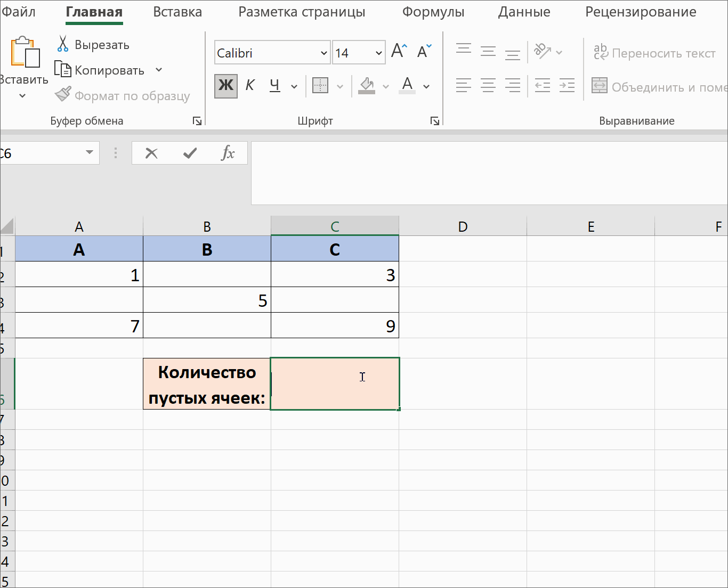This screenshot has height=588, width=728.
Task: Open fill color dropdown arrow
Action: pyautogui.click(x=385, y=86)
